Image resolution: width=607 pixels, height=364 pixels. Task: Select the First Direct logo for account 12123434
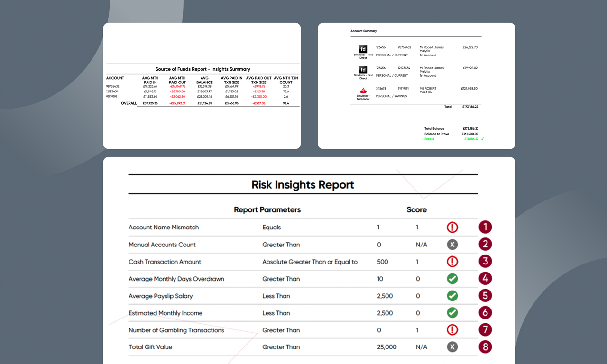click(x=363, y=70)
